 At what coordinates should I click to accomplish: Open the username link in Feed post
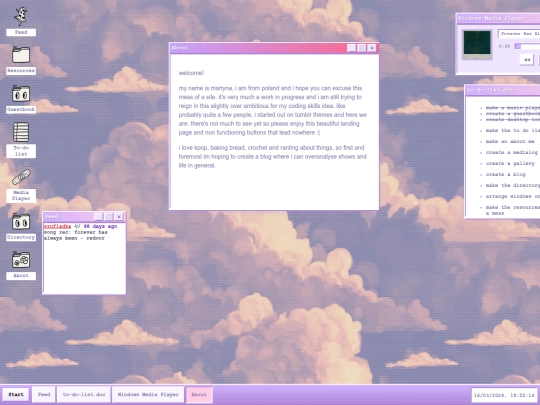pos(58,226)
